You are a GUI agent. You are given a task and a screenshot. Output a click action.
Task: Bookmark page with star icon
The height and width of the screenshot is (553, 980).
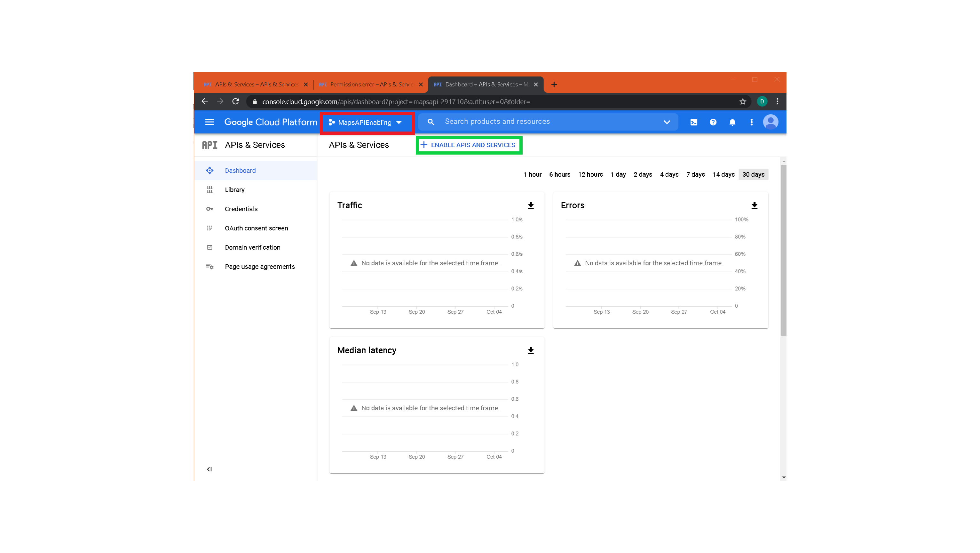[742, 102]
